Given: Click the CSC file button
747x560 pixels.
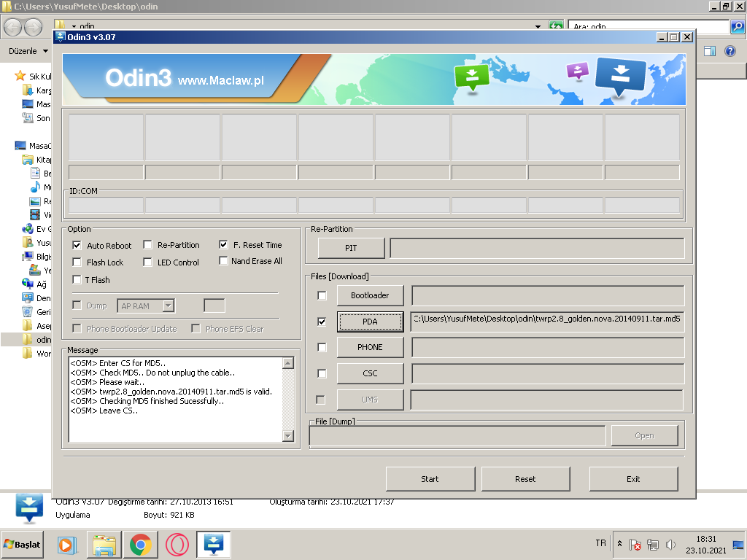Looking at the screenshot, I should (x=370, y=373).
